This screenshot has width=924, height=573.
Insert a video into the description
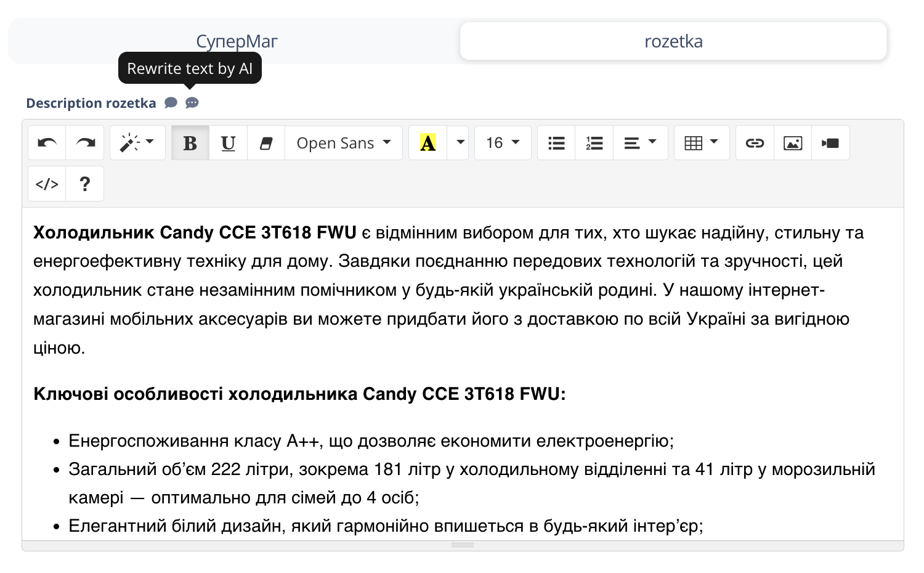[830, 142]
